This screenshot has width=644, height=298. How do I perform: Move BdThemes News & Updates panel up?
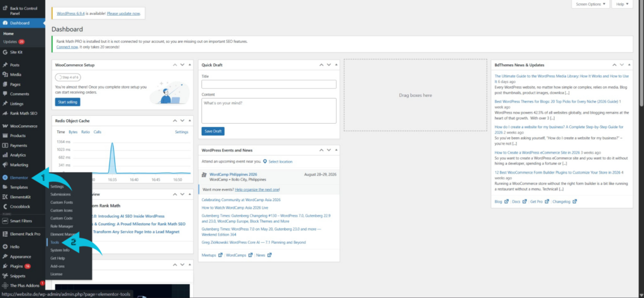click(614, 65)
